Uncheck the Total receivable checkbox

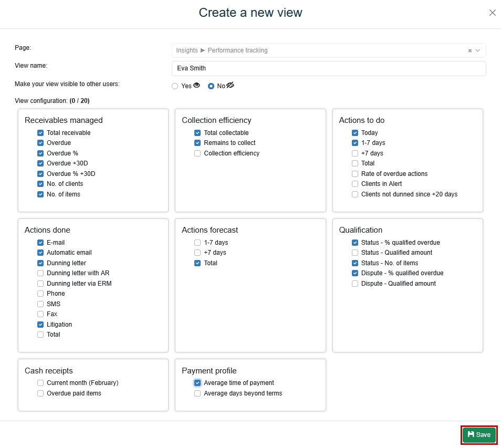coord(40,133)
